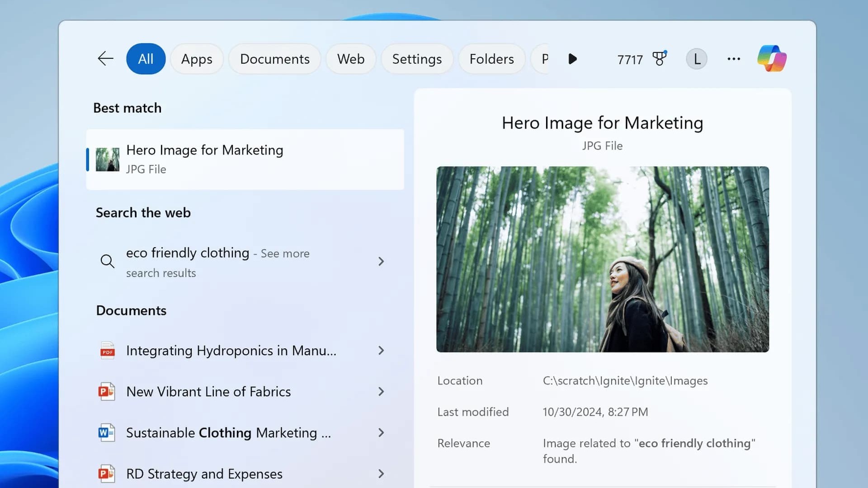This screenshot has width=868, height=488.
Task: Switch to the Web filter
Action: click(351, 59)
